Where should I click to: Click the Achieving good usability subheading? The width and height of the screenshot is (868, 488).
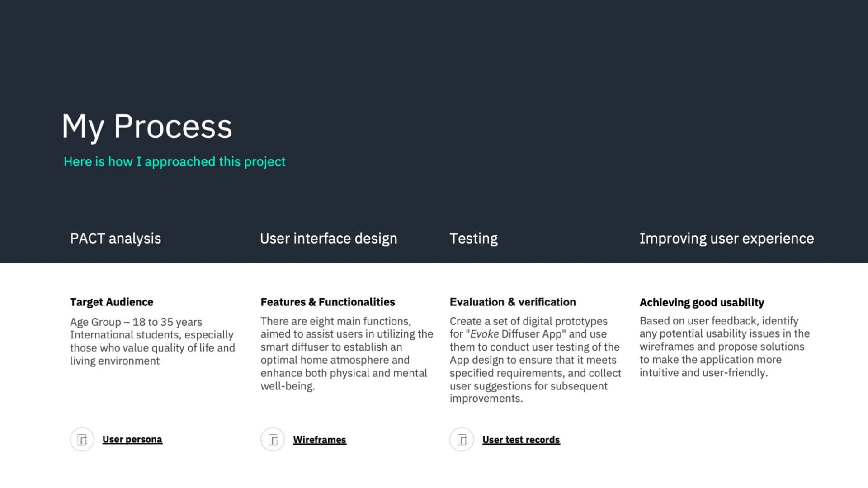coord(702,302)
